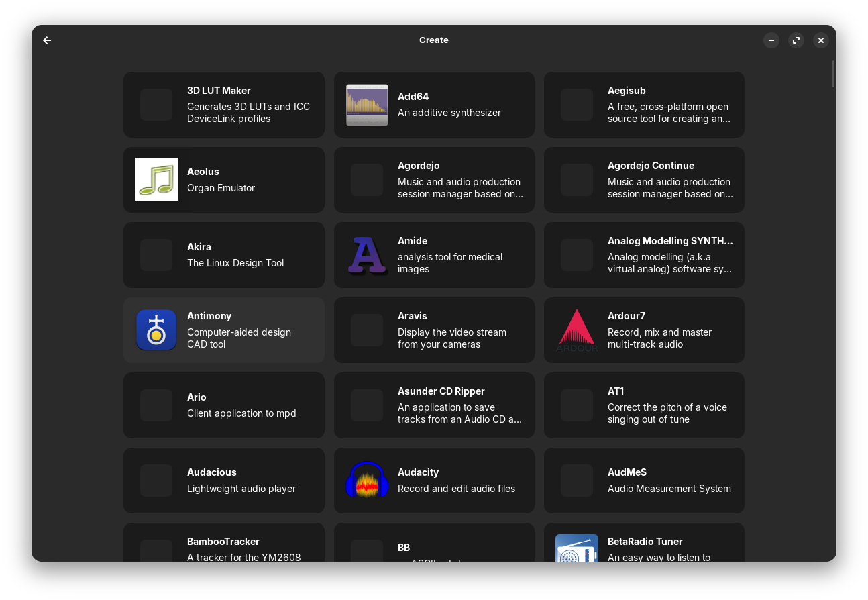Select the AT1 pitch correction tile
868x600 pixels.
(644, 405)
